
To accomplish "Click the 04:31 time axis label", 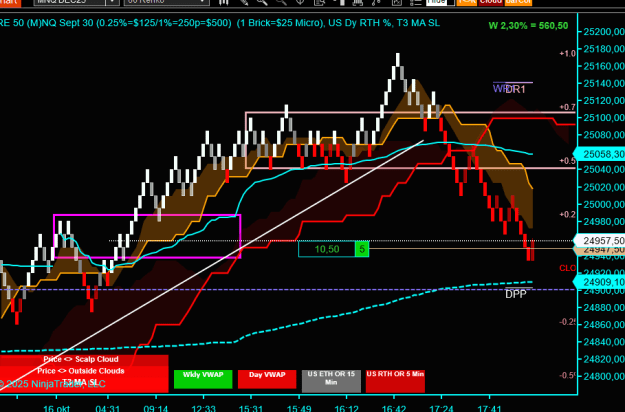I will point(108,408).
